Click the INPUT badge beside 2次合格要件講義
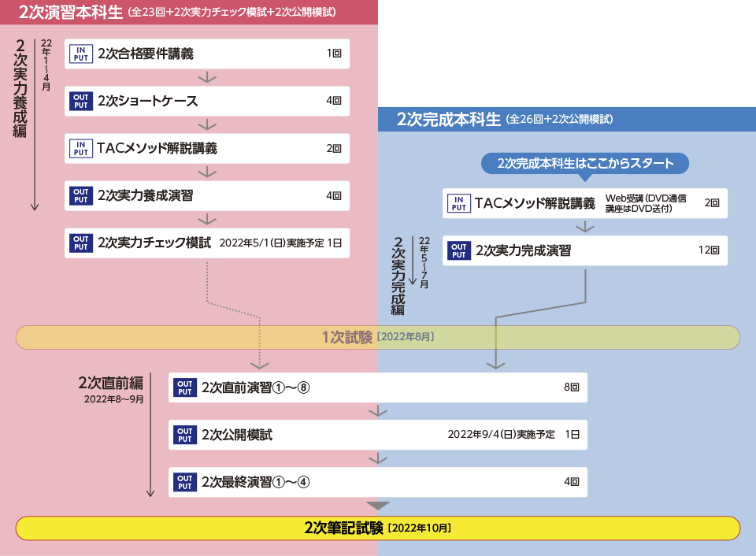Image resolution: width=756 pixels, height=556 pixels. pyautogui.click(x=80, y=54)
